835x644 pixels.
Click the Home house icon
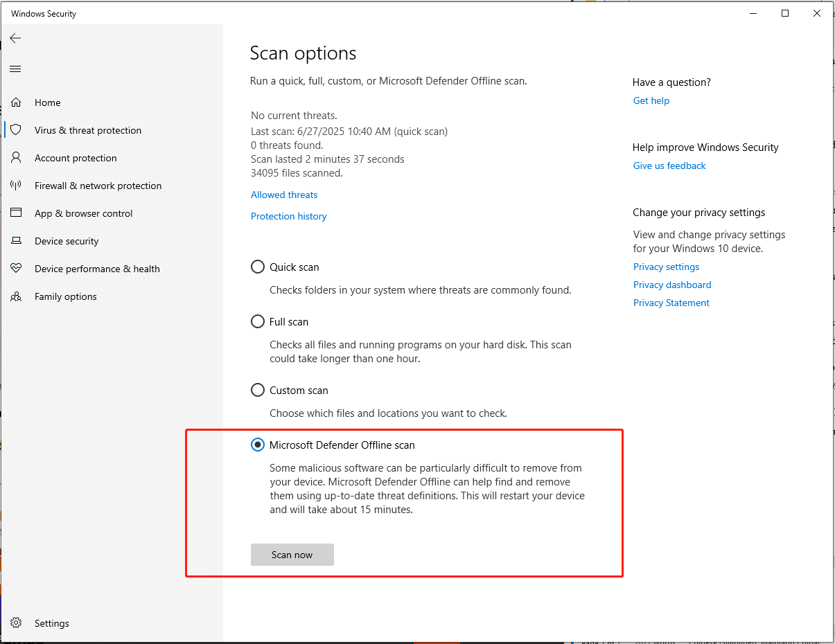(16, 102)
